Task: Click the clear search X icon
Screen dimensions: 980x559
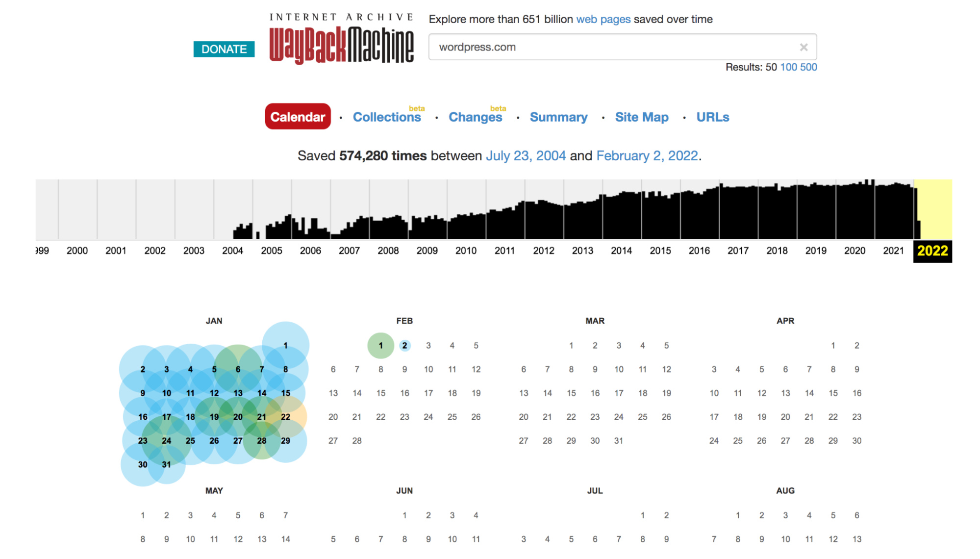Action: [x=804, y=47]
